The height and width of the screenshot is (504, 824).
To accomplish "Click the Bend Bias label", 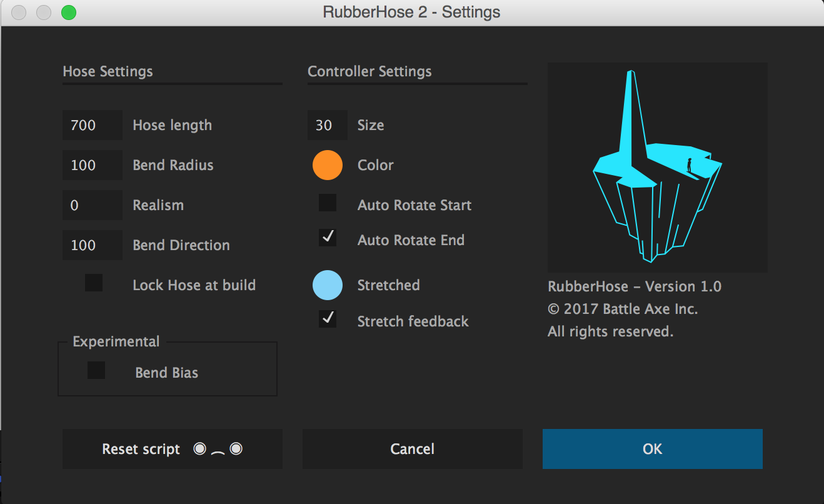I will tap(167, 373).
